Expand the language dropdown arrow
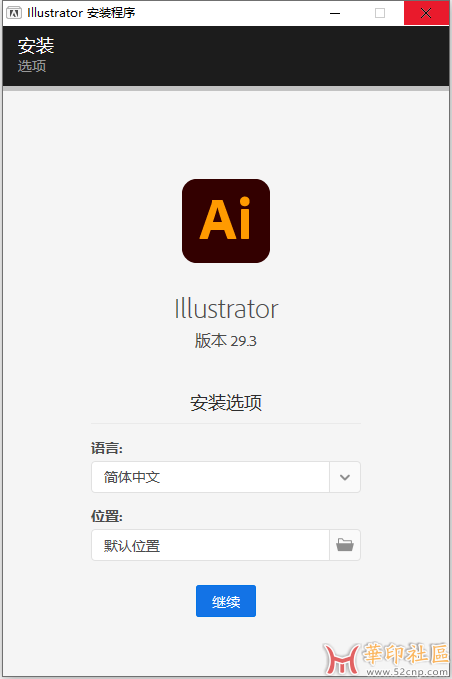Screen dimensions: 452x679 click(345, 477)
